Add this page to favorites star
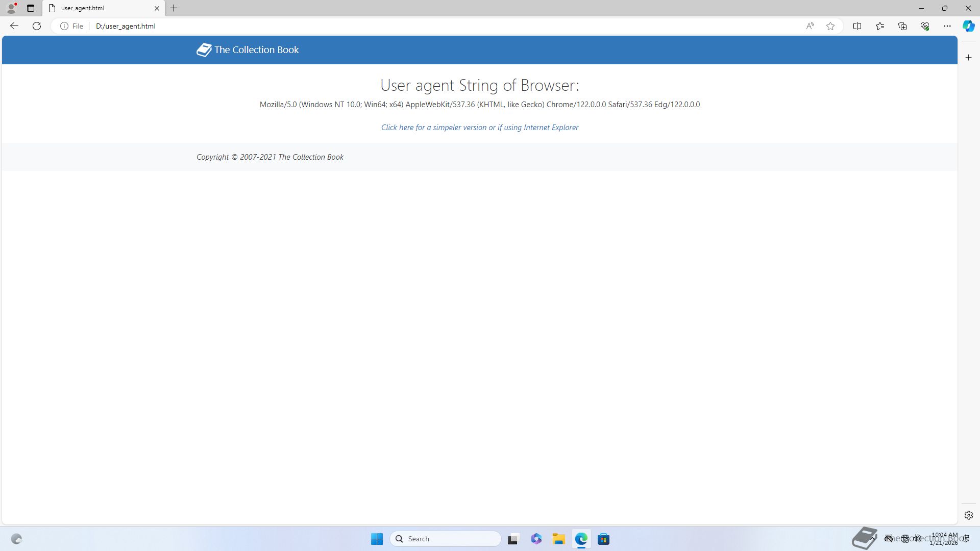 click(830, 26)
